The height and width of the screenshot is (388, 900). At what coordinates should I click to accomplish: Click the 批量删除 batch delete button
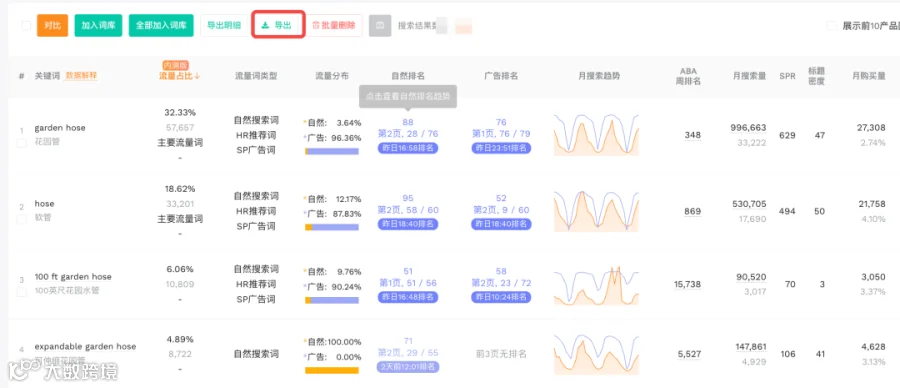tap(333, 25)
